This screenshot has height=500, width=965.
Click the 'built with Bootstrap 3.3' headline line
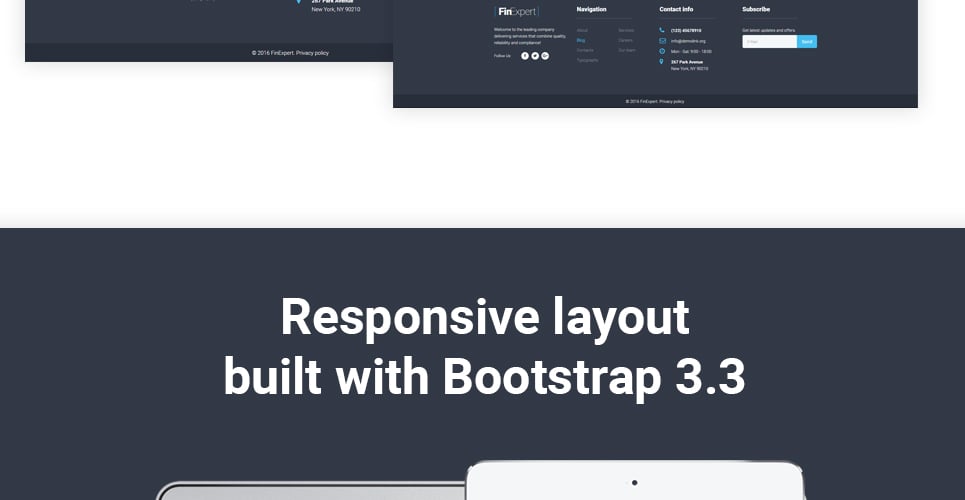pyautogui.click(x=484, y=377)
